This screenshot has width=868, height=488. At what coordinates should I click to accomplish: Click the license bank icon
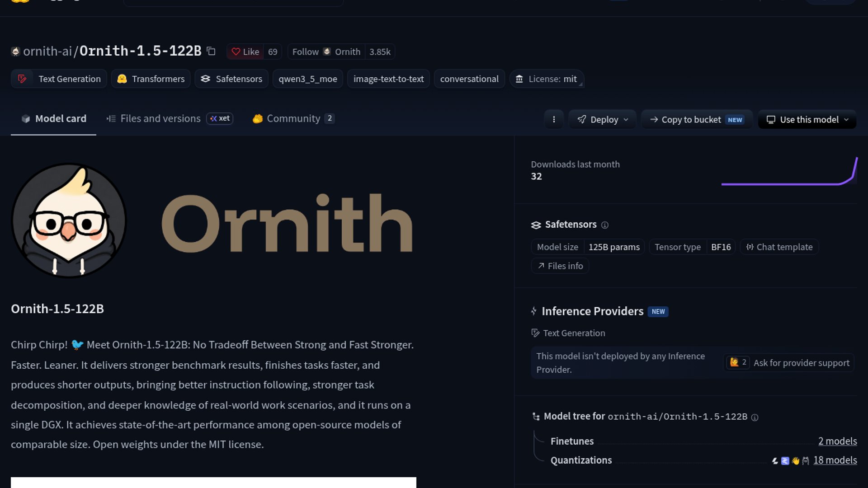[x=519, y=79]
